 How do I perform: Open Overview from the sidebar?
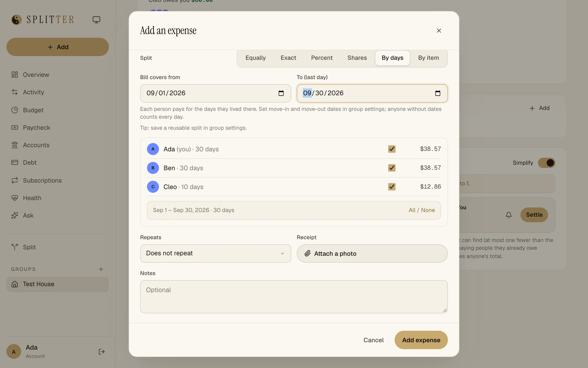click(57, 75)
